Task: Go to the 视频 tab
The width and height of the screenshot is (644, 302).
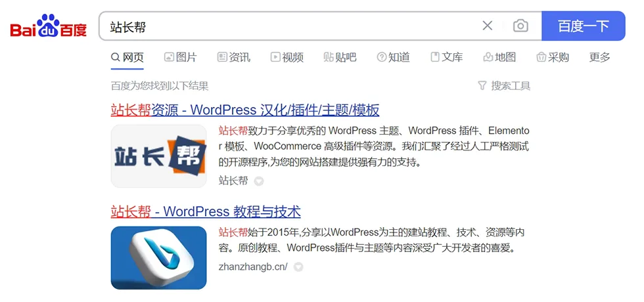Action: click(x=287, y=57)
